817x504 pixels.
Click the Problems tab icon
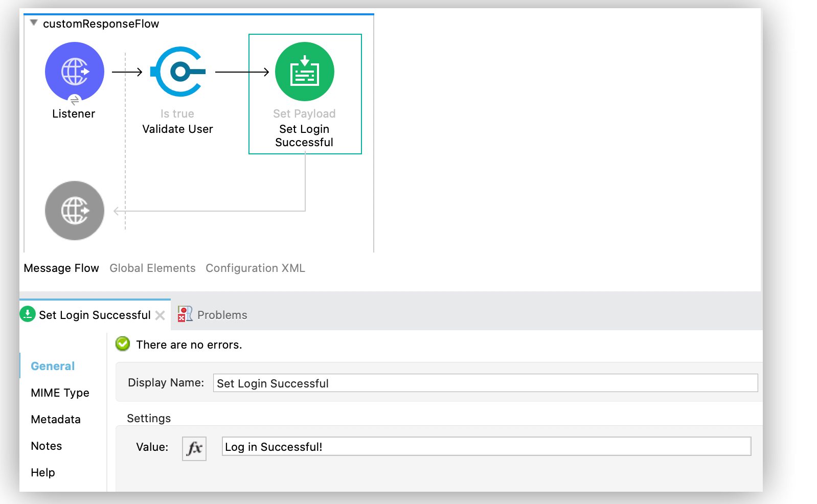point(185,314)
